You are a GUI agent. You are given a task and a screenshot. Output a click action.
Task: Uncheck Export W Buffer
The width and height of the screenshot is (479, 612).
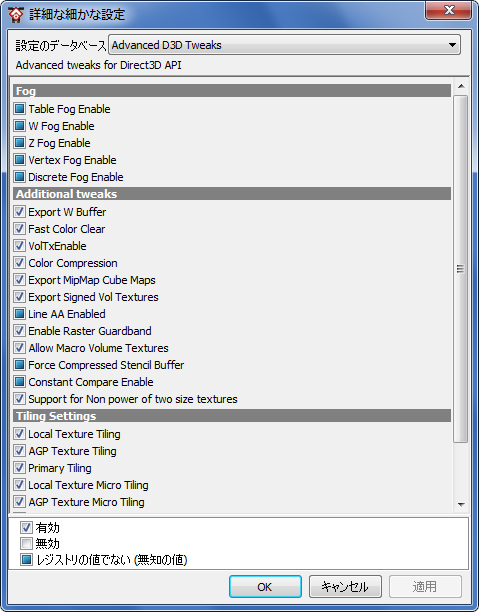(x=20, y=212)
